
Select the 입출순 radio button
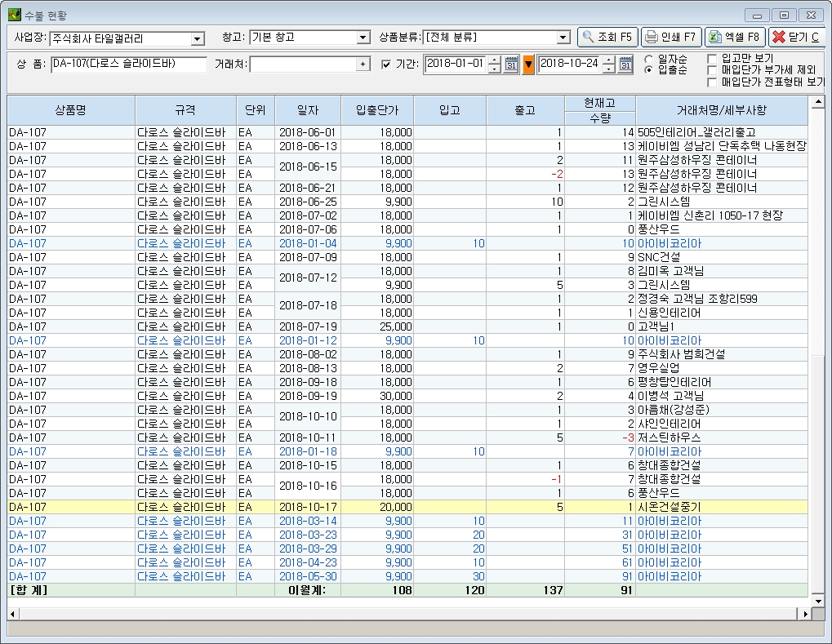pyautogui.click(x=649, y=70)
